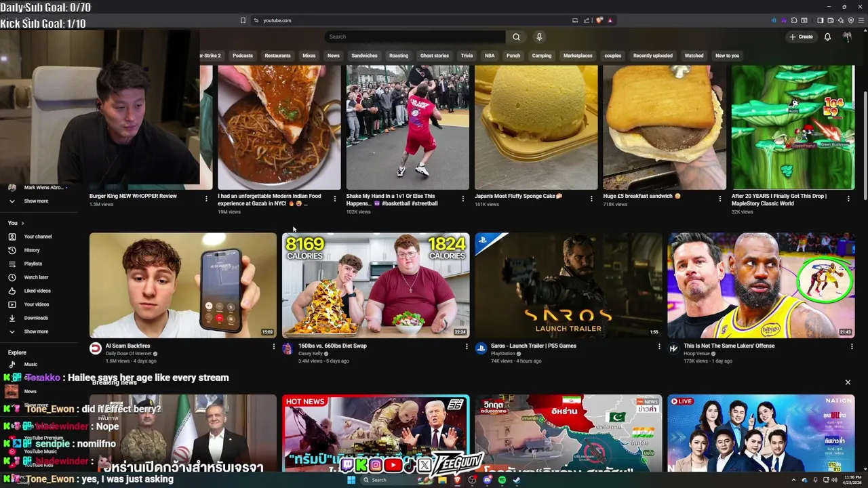
Task: Dismiss the Breaking news shelf with X
Action: (x=848, y=382)
